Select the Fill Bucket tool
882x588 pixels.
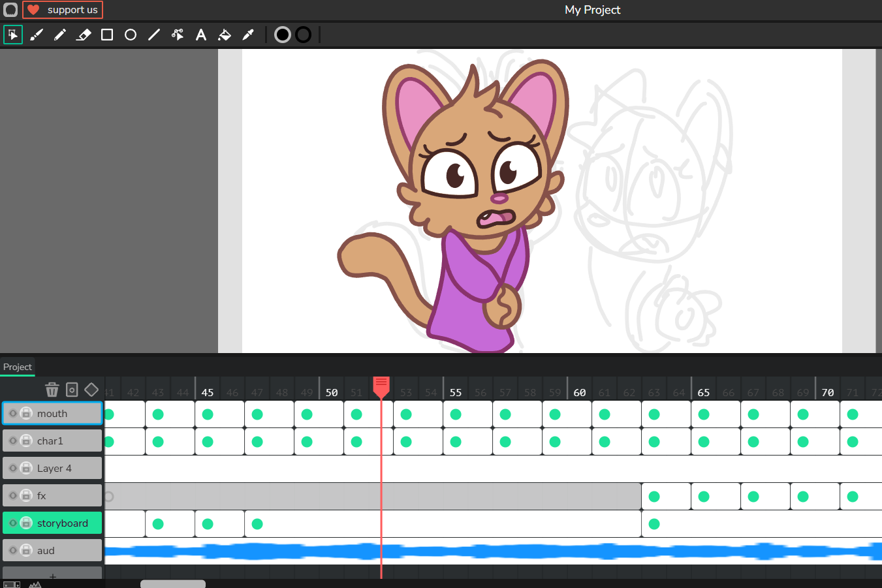[x=225, y=35]
